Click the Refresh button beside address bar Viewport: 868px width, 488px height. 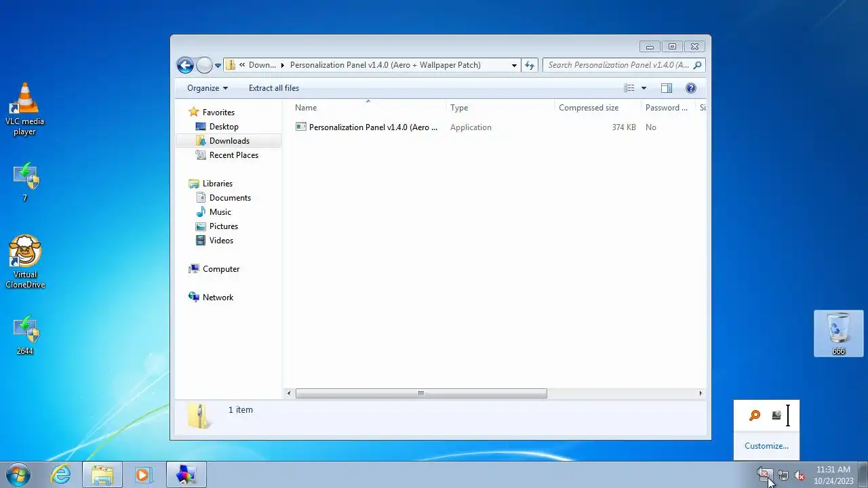coord(530,65)
